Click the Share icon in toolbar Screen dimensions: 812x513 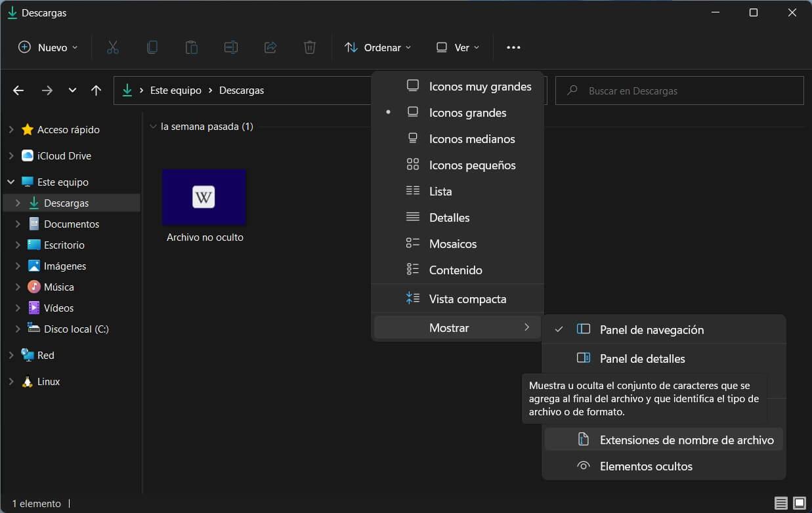pos(270,47)
